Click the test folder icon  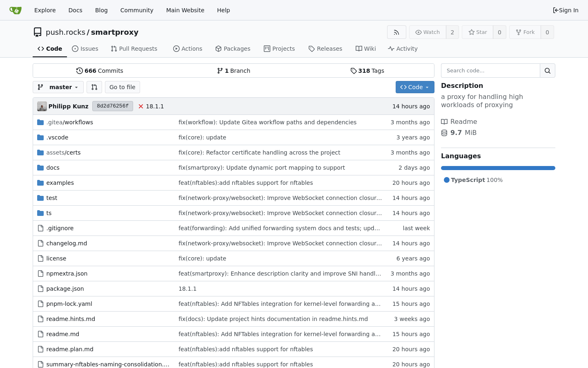(40, 198)
